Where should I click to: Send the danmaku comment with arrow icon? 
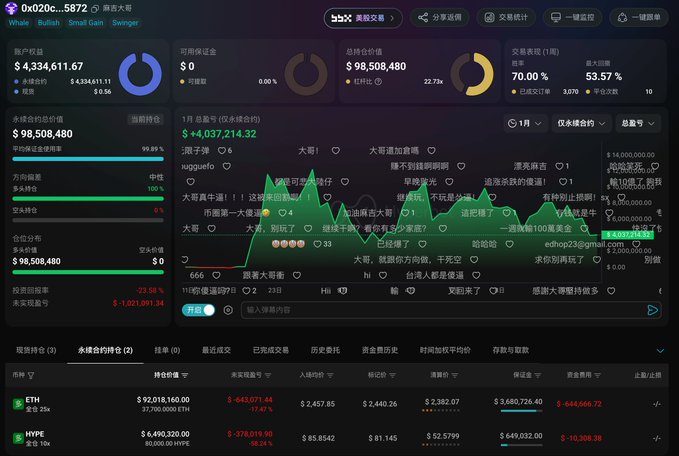(x=652, y=310)
